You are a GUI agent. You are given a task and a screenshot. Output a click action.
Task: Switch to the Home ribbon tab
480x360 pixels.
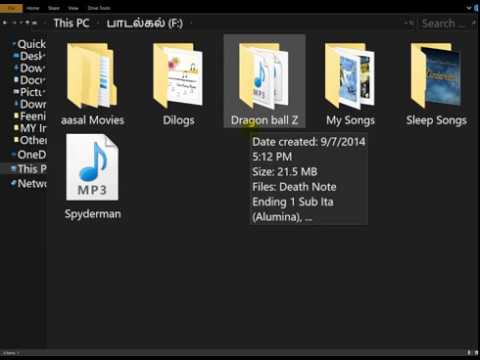click(x=33, y=8)
